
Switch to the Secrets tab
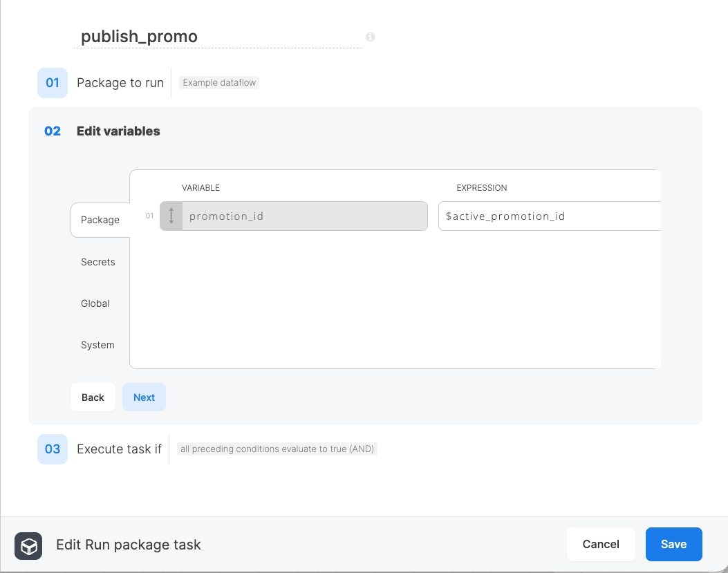click(98, 262)
